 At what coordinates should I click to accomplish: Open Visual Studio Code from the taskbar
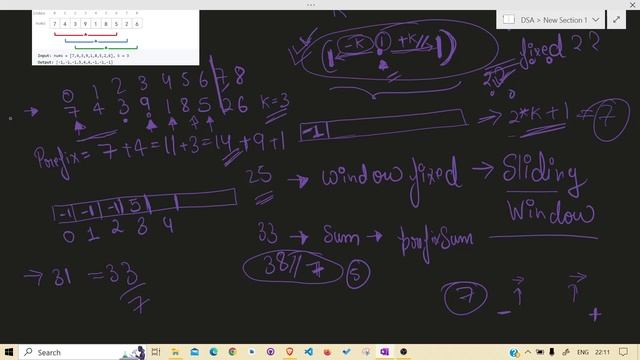309,352
